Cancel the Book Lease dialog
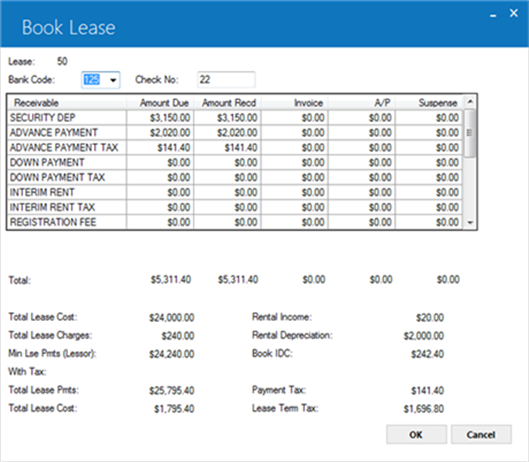This screenshot has width=529, height=462. (481, 434)
